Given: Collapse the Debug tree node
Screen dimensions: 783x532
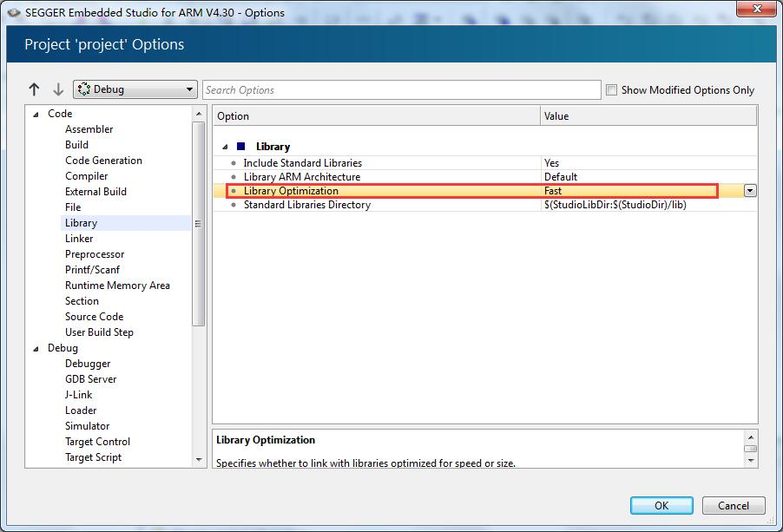Looking at the screenshot, I should (x=36, y=349).
